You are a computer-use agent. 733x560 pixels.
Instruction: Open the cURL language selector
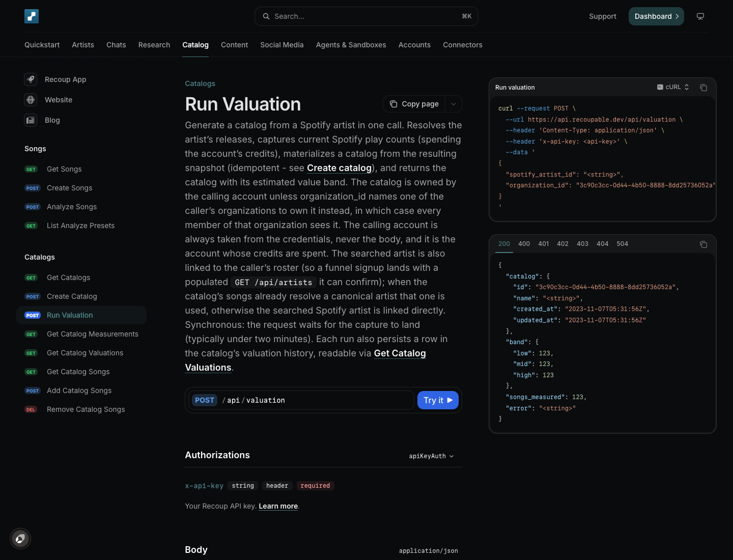[x=673, y=87]
